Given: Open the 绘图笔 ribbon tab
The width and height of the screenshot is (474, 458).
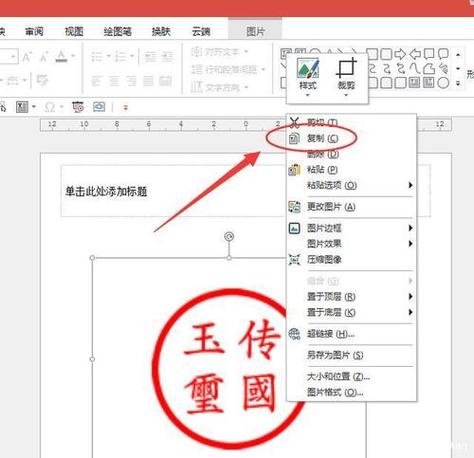Looking at the screenshot, I should pyautogui.click(x=118, y=31).
